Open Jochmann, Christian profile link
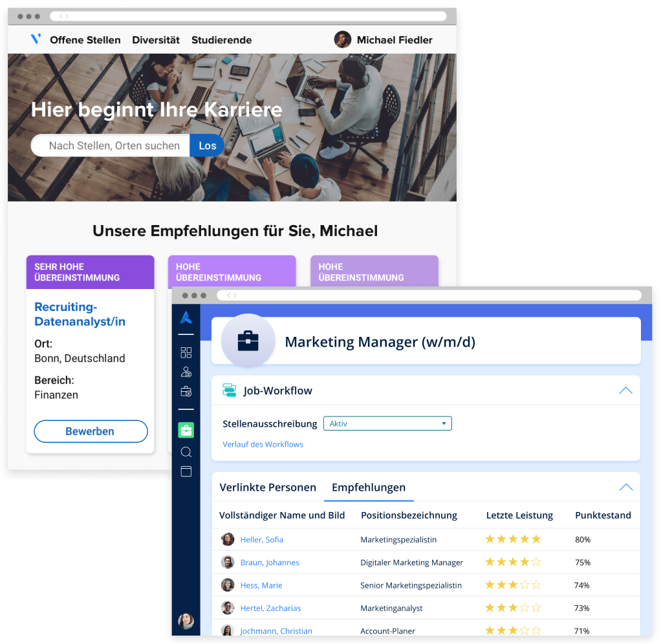The width and height of the screenshot is (661, 644). tap(276, 630)
